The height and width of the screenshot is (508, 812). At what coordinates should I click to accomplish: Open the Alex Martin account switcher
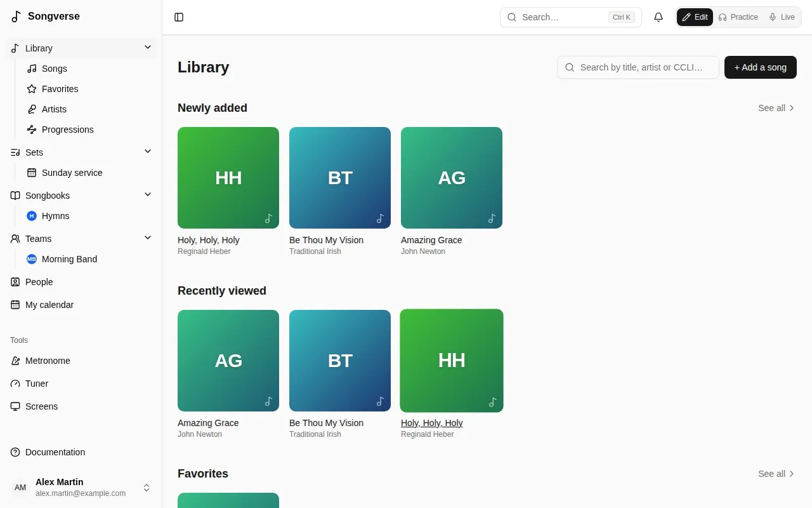coord(81,488)
